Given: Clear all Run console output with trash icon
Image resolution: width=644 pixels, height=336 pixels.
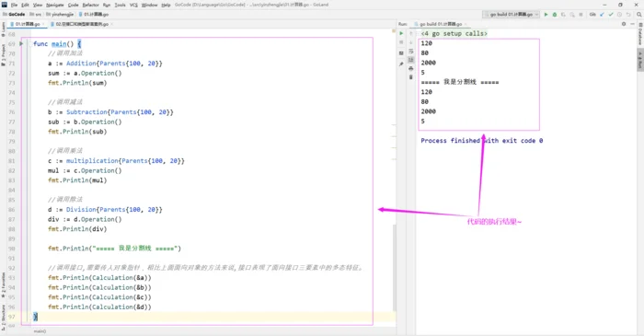Looking at the screenshot, I should [x=411, y=77].
